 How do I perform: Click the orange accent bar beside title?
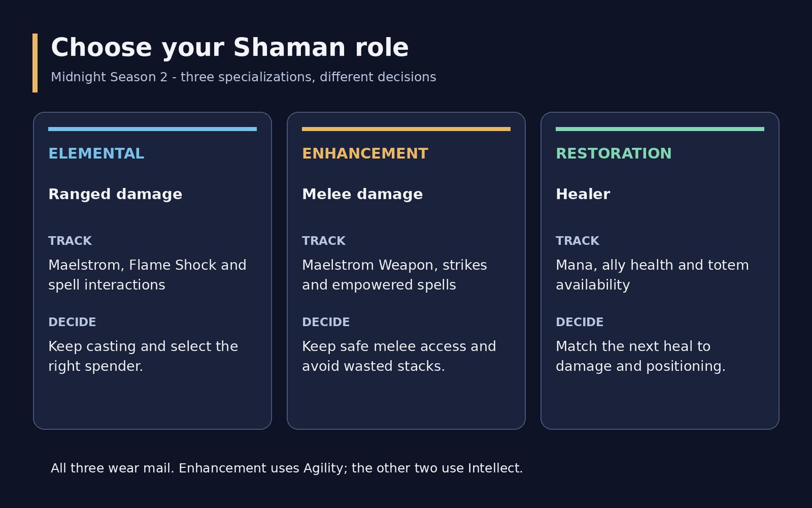coord(35,63)
